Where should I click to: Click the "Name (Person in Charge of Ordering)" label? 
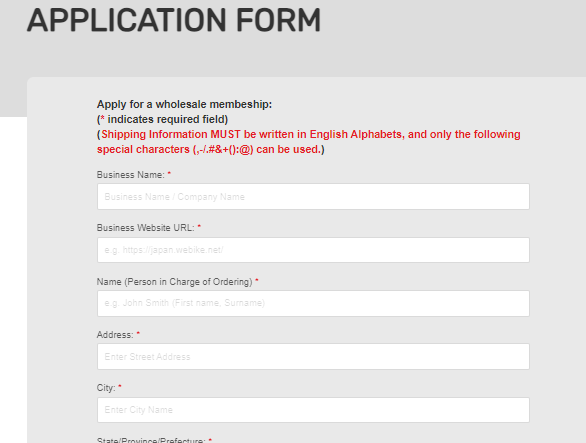175,282
